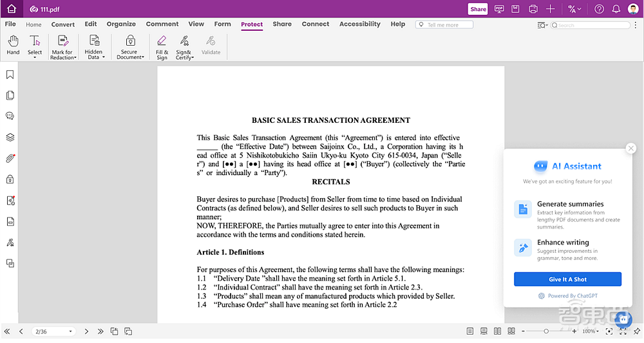The width and height of the screenshot is (644, 343).
Task: Switch to facing pages view mode
Action: (x=497, y=331)
